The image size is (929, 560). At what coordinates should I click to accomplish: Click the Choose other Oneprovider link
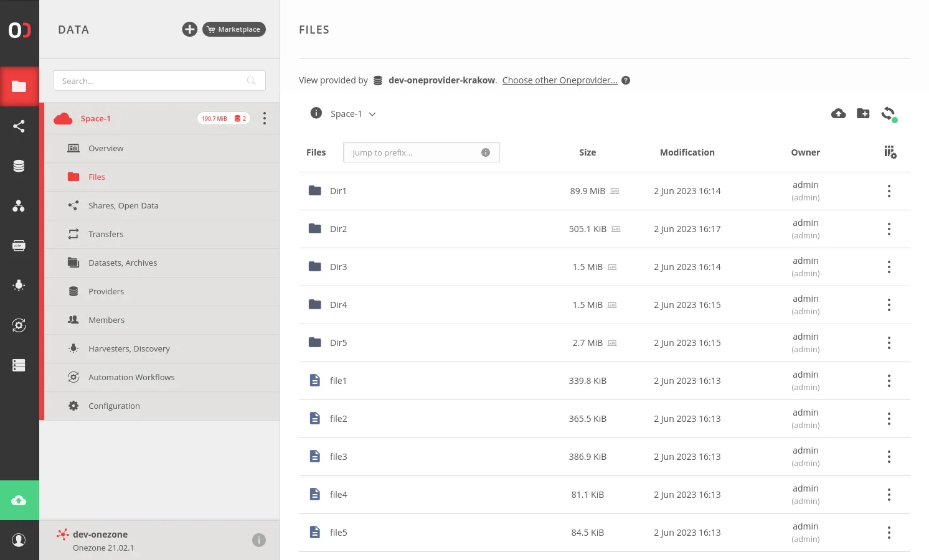(x=559, y=80)
